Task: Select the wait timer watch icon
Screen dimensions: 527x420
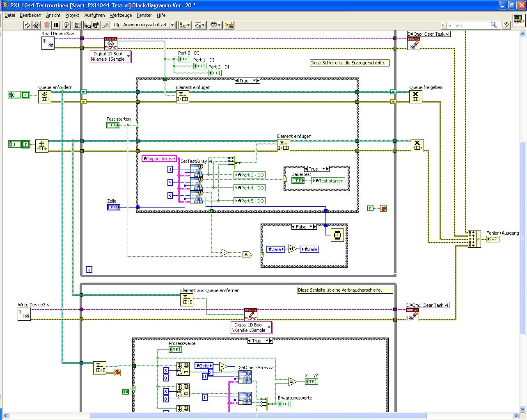Action: pos(337,235)
